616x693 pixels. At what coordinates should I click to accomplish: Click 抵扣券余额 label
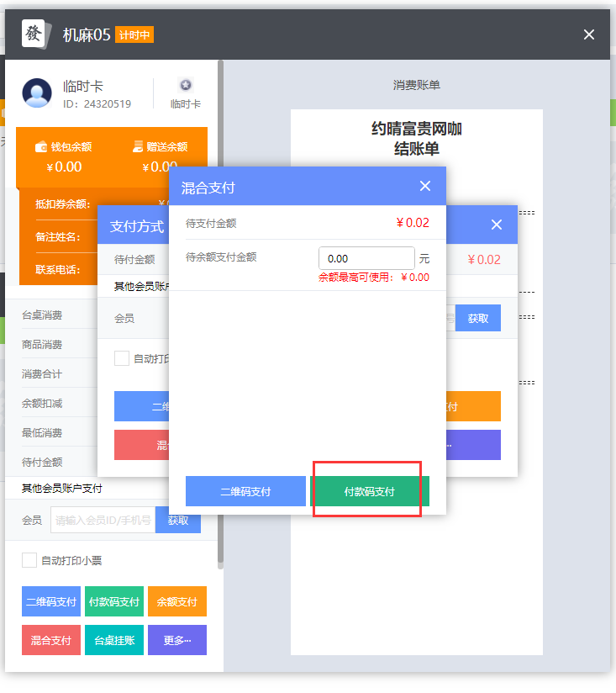[63, 204]
